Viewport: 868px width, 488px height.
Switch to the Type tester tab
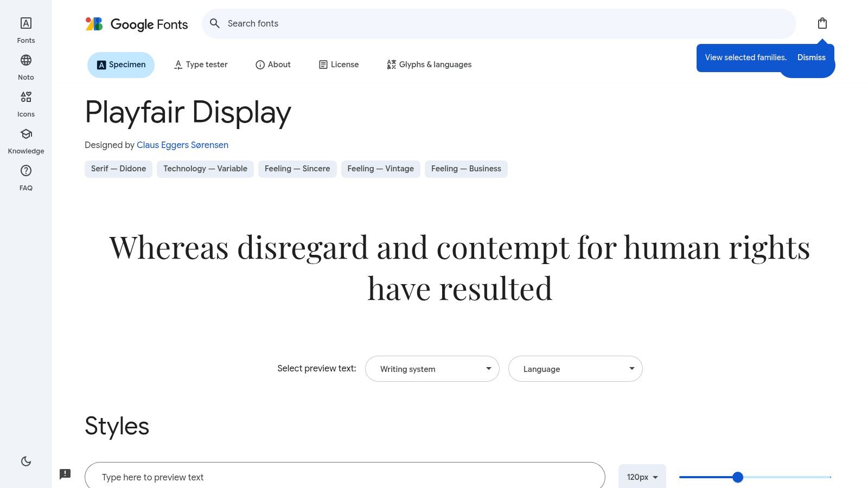tap(201, 65)
